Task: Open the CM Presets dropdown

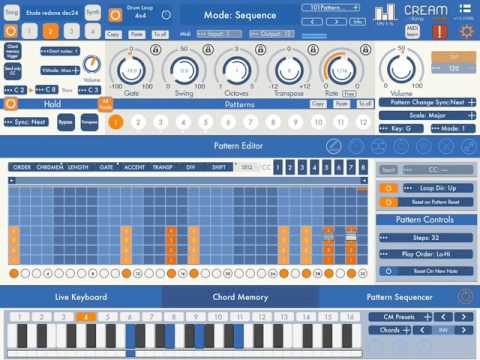Action: (x=400, y=317)
